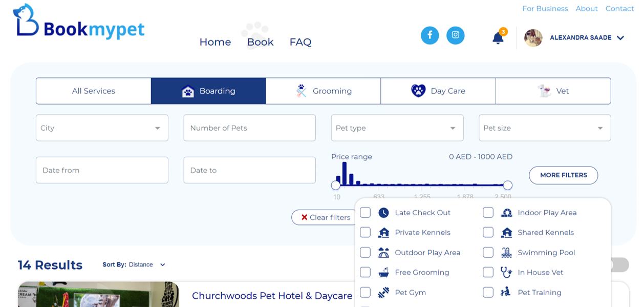Toggle the grey switch beside results
This screenshot has width=644, height=307.
(619, 265)
